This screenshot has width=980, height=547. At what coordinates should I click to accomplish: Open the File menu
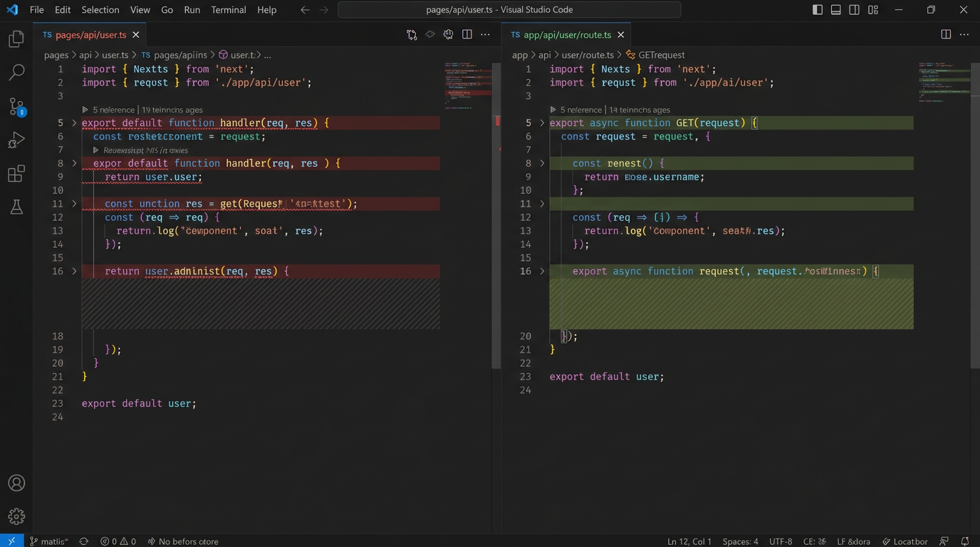[37, 10]
